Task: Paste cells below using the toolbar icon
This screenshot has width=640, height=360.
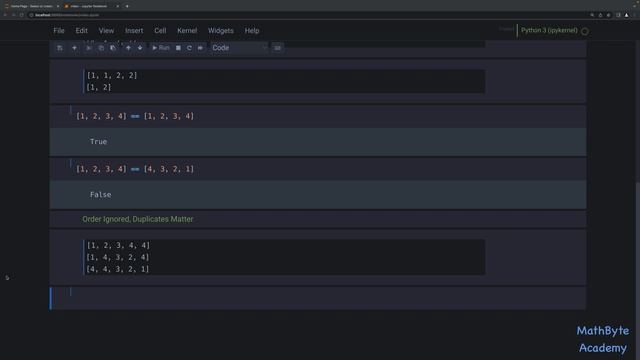Action: (x=113, y=48)
